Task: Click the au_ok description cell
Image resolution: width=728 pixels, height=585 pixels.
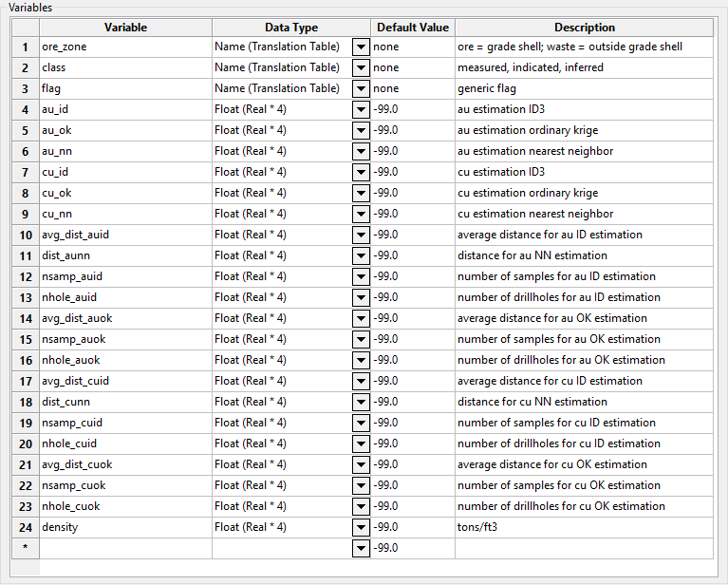Action: tap(584, 130)
